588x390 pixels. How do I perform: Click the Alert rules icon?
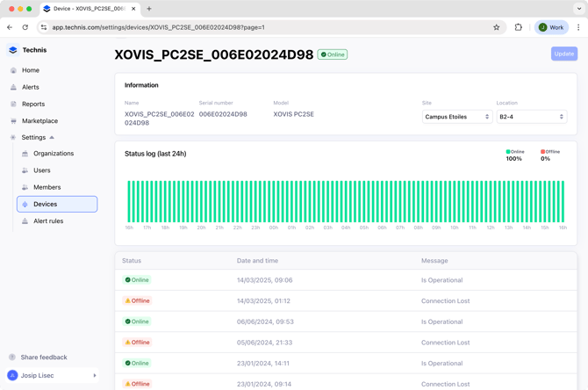[x=25, y=221]
